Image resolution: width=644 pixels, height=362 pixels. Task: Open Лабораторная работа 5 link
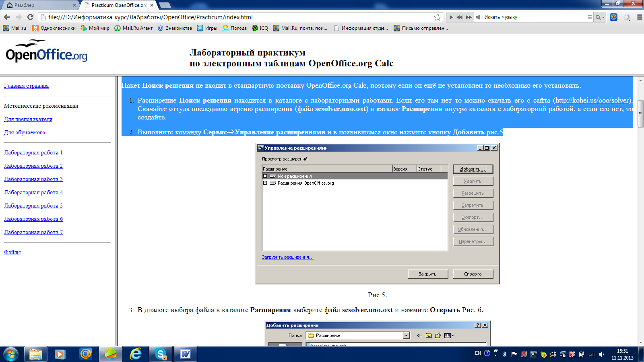tap(33, 206)
